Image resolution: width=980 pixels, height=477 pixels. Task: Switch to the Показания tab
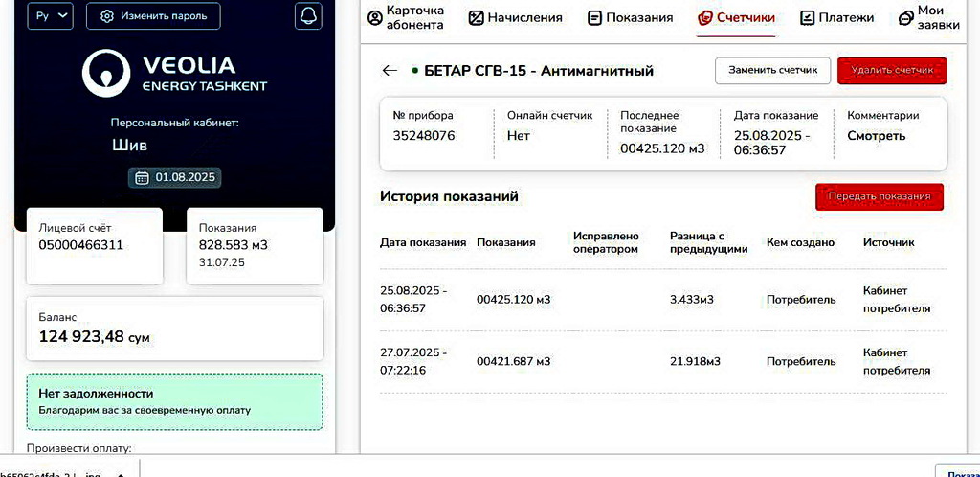pyautogui.click(x=630, y=18)
